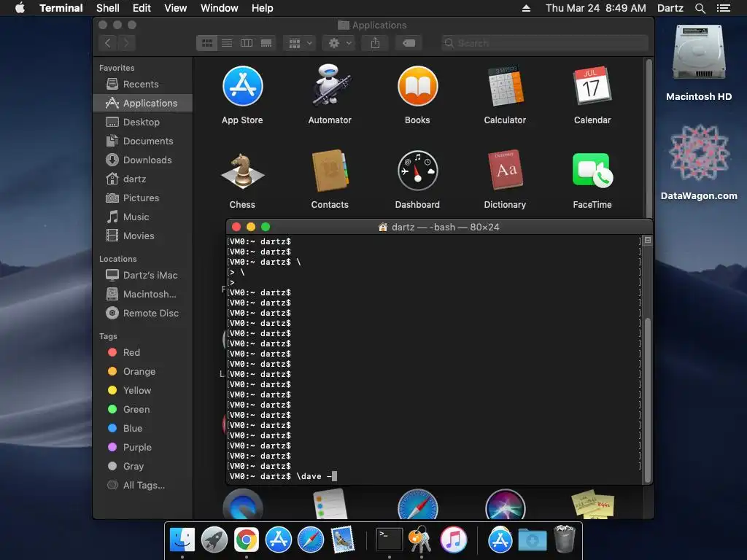The height and width of the screenshot is (560, 747).
Task: Open Safari compass icon in Dock
Action: point(311,540)
